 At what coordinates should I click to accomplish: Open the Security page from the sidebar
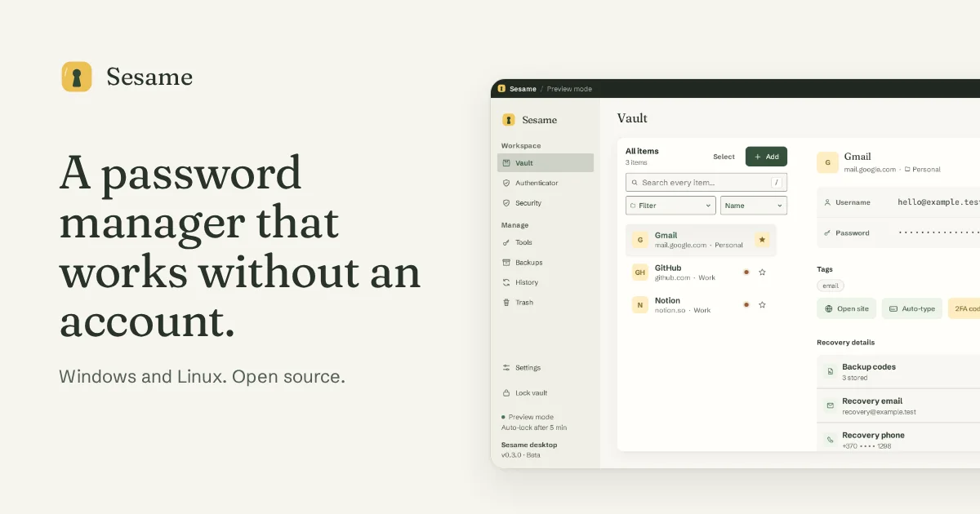click(546, 203)
